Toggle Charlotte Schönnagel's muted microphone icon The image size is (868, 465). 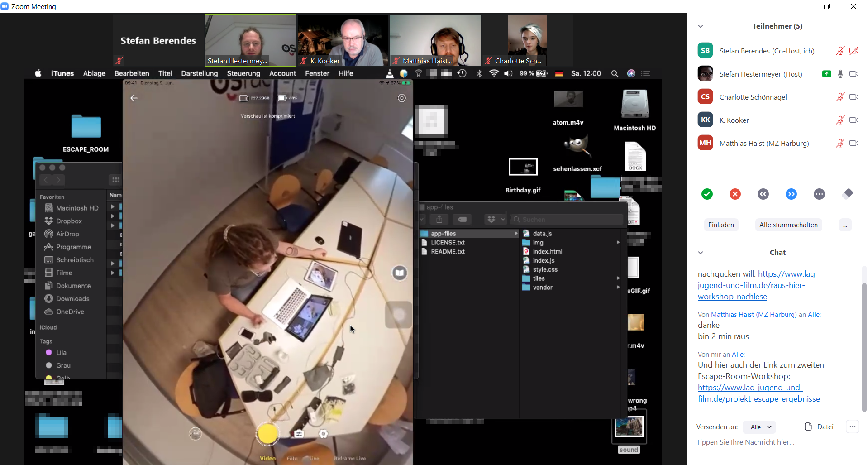840,97
